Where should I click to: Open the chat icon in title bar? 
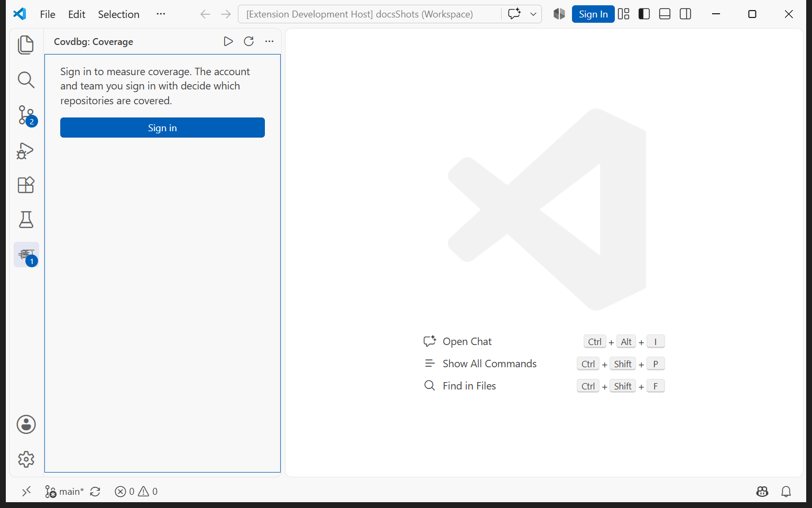click(x=514, y=14)
